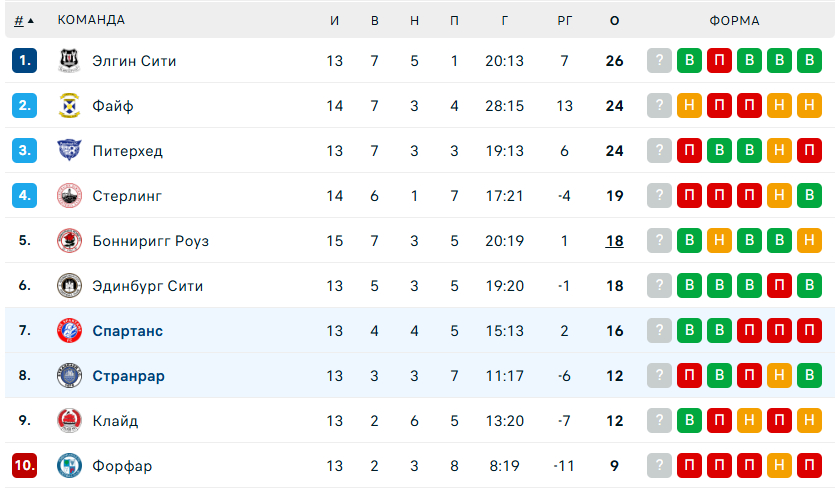Click the Форфар club crest
The width and height of the screenshot is (837, 488).
(x=69, y=466)
